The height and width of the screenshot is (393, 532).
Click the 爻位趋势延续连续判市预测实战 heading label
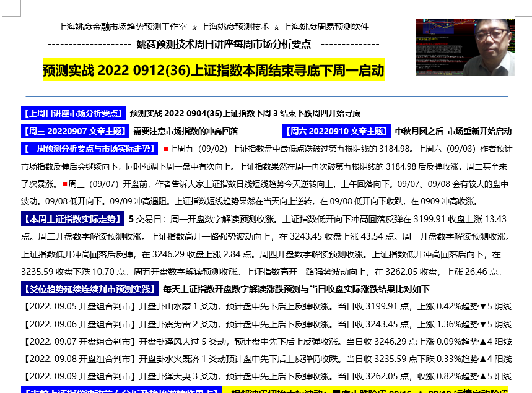pos(89,289)
